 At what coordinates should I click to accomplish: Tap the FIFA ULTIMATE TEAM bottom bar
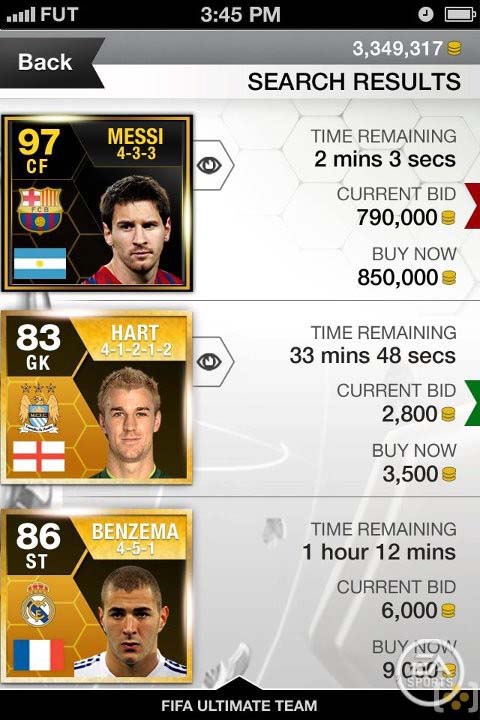pyautogui.click(x=240, y=705)
